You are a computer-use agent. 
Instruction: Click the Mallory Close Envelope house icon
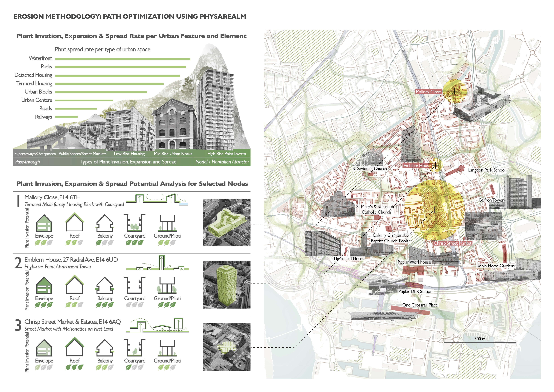[44, 223]
